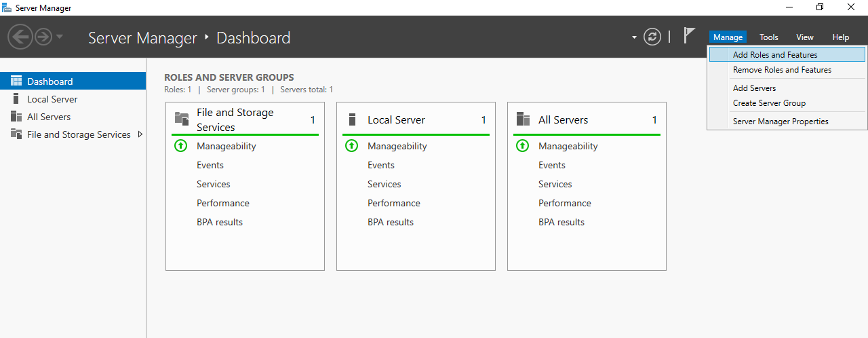The height and width of the screenshot is (338, 868).
Task: Click File and Storage Services sidebar icon
Action: coord(16,134)
